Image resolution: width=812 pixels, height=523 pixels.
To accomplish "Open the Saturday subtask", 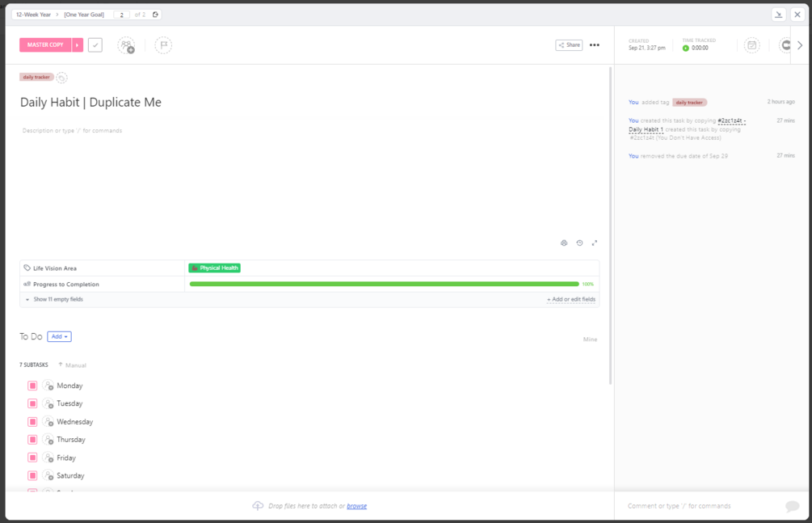I will [70, 476].
